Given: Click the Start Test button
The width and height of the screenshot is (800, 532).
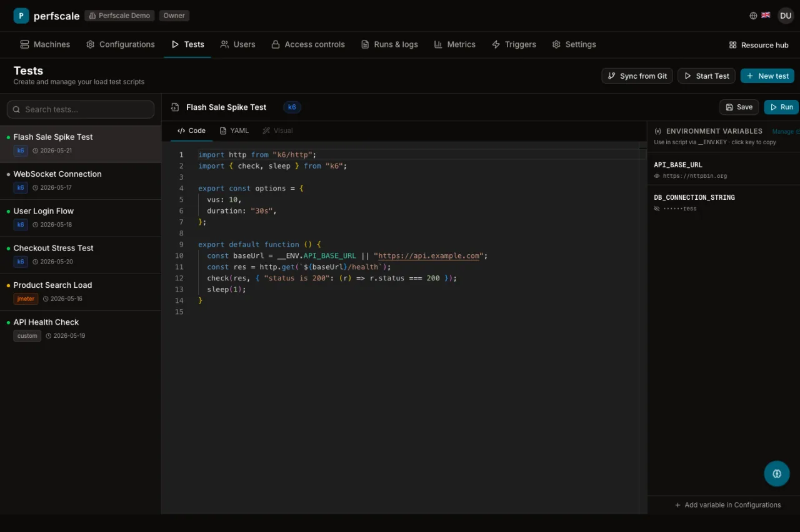Looking at the screenshot, I should point(706,76).
